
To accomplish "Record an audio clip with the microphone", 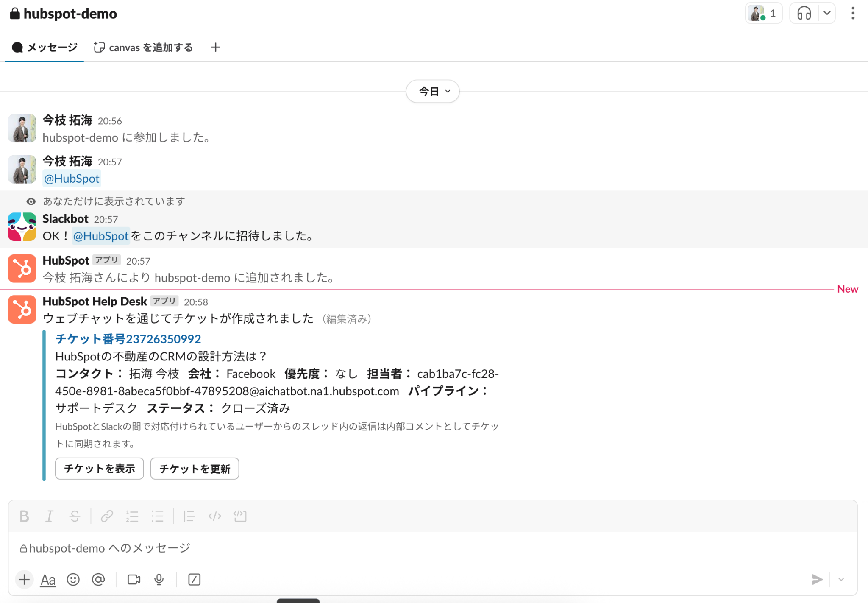I will [159, 579].
